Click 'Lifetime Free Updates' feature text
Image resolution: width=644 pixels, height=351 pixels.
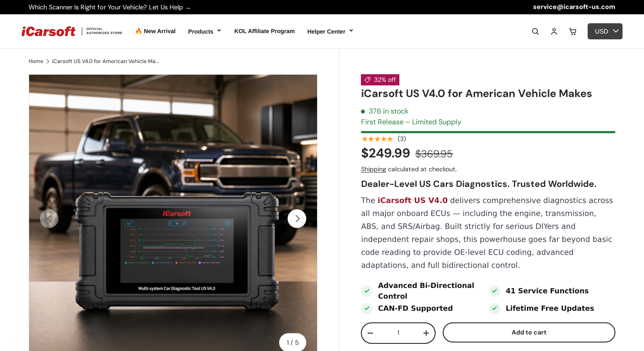(549, 308)
